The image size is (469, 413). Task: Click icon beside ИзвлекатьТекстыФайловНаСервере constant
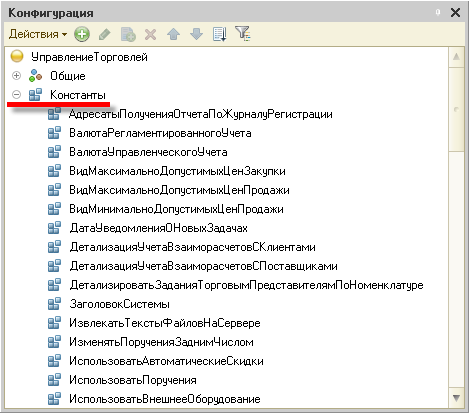pyautogui.click(x=54, y=323)
